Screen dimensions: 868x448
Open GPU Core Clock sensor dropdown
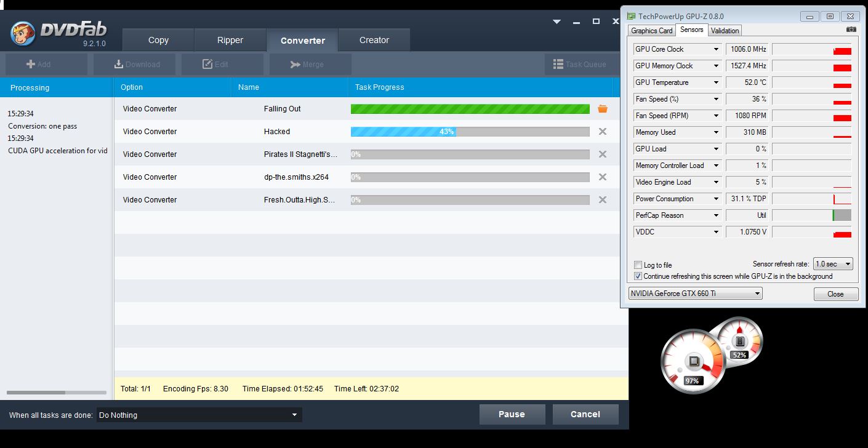pos(716,49)
